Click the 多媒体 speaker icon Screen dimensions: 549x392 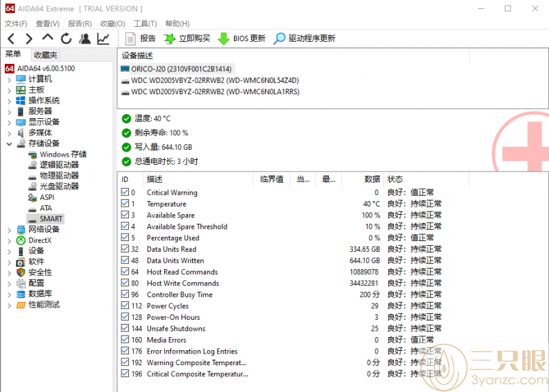point(21,132)
